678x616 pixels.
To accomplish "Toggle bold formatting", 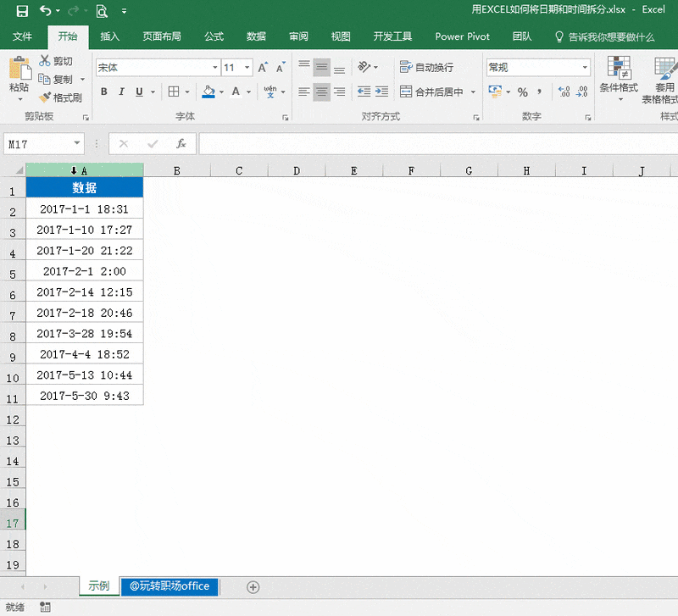I will tap(104, 92).
